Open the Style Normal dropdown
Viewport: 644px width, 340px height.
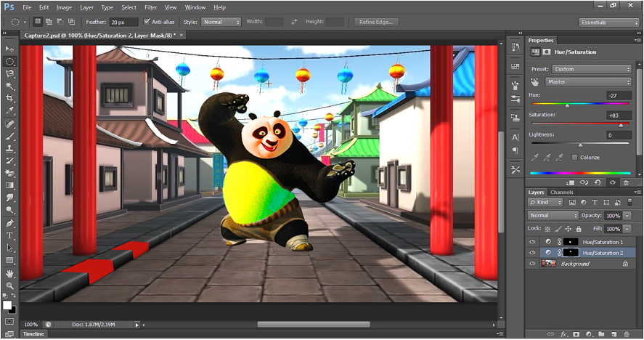221,23
